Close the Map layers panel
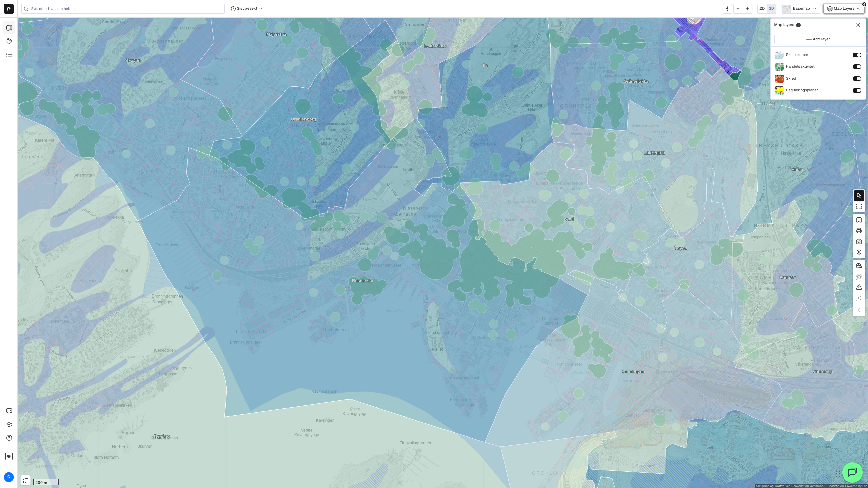The image size is (868, 488). tap(858, 25)
